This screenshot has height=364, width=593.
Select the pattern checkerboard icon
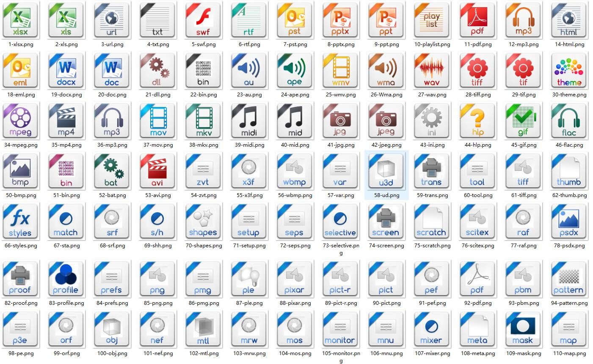point(569,279)
